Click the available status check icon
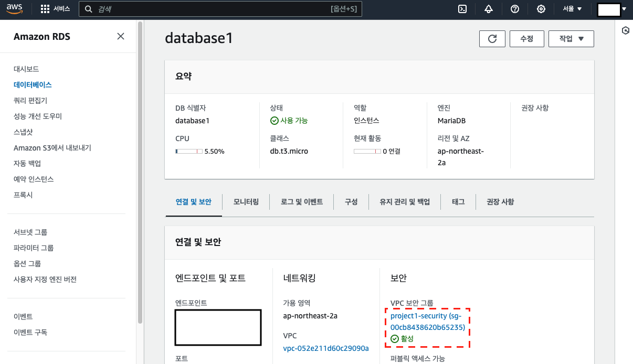Viewport: 633px width, 364px height. (274, 121)
